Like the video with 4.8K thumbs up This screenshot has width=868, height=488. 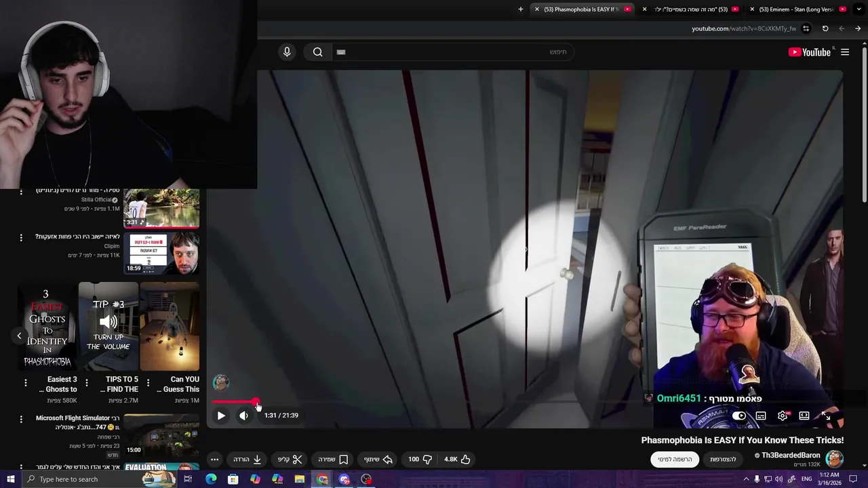tap(457, 459)
